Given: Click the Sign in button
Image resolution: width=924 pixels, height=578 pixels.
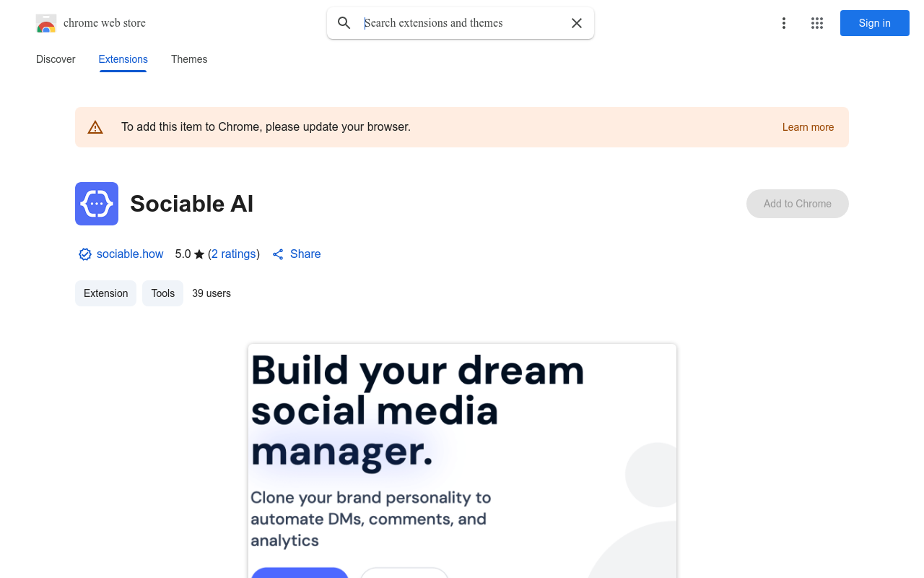Looking at the screenshot, I should pos(875,23).
